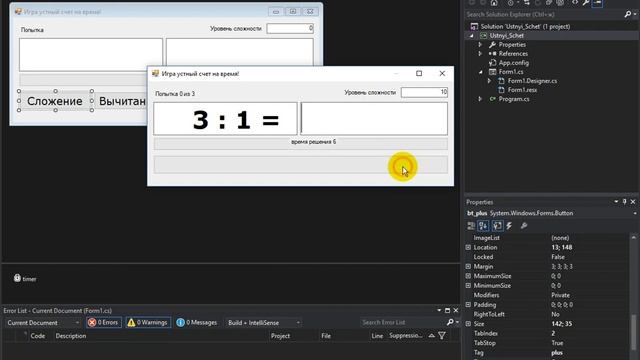
Task: Toggle the 0 Messages filter
Action: tap(197, 322)
